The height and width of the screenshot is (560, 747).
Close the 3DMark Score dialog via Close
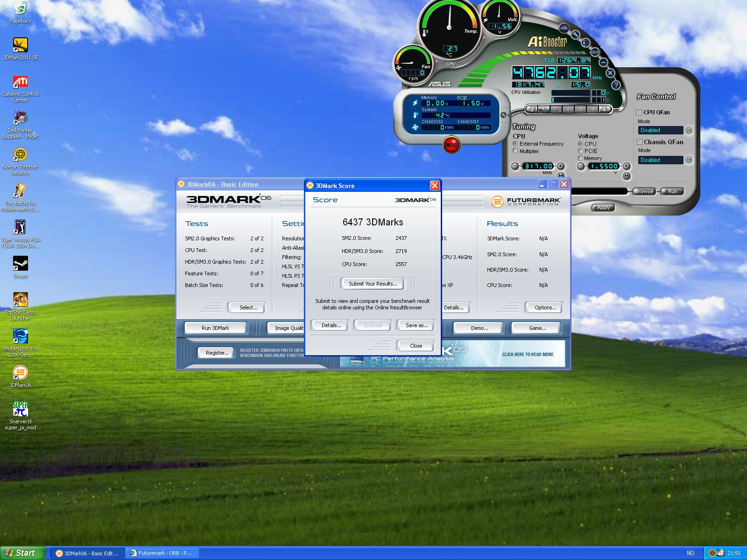coord(416,346)
